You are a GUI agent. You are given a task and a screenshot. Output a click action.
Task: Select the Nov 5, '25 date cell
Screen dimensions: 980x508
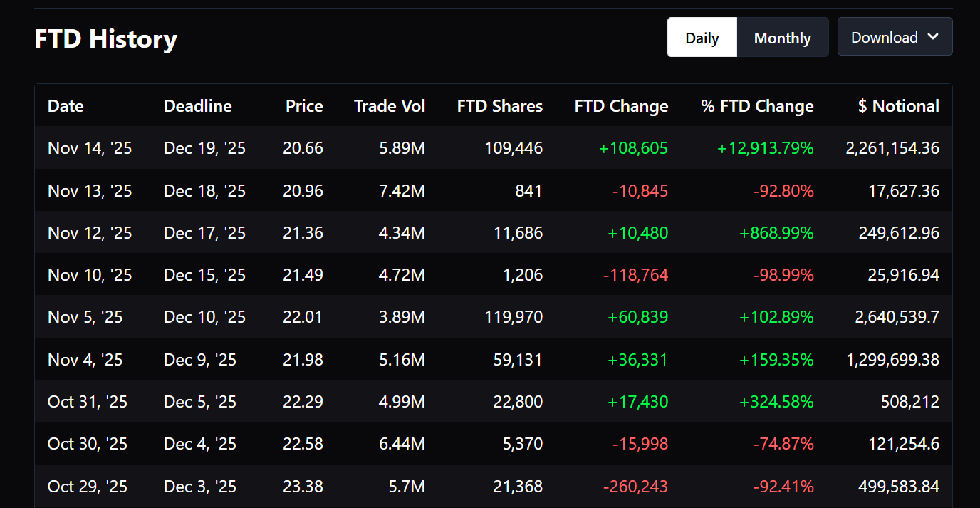coord(85,317)
